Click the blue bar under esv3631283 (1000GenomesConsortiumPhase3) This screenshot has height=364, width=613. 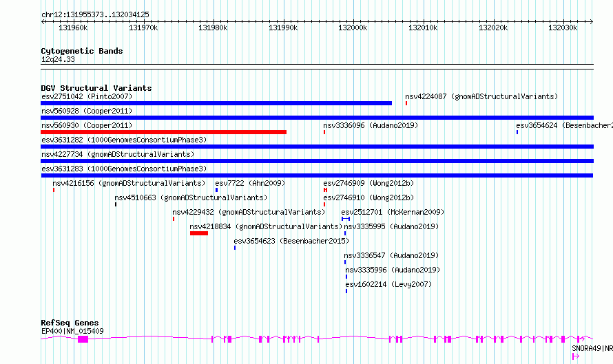(317, 175)
